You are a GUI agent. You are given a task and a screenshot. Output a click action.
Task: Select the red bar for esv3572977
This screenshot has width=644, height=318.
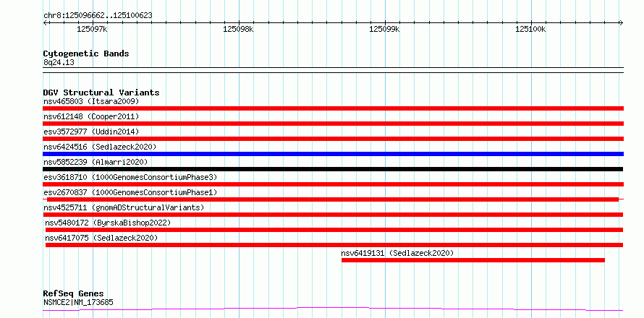[x=333, y=139]
